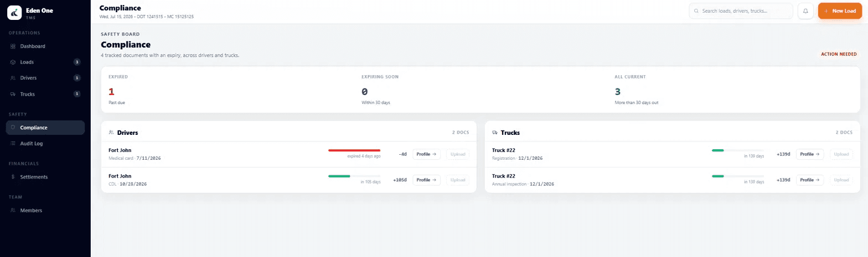Upload document for Fort John CDL
The height and width of the screenshot is (257, 868).
[x=458, y=180]
